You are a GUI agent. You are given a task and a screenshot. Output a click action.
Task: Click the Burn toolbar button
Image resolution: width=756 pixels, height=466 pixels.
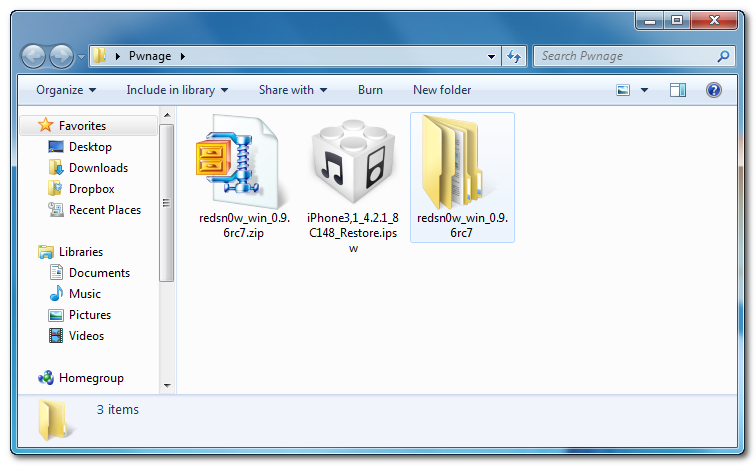(x=370, y=90)
